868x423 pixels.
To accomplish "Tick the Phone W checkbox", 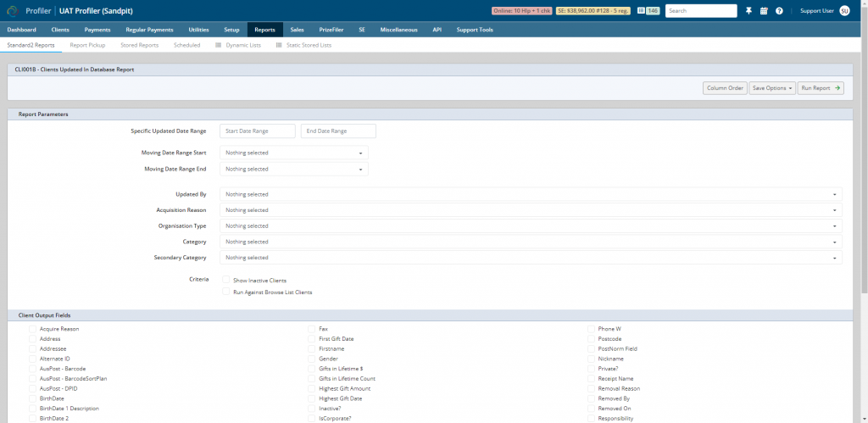I will click(591, 329).
